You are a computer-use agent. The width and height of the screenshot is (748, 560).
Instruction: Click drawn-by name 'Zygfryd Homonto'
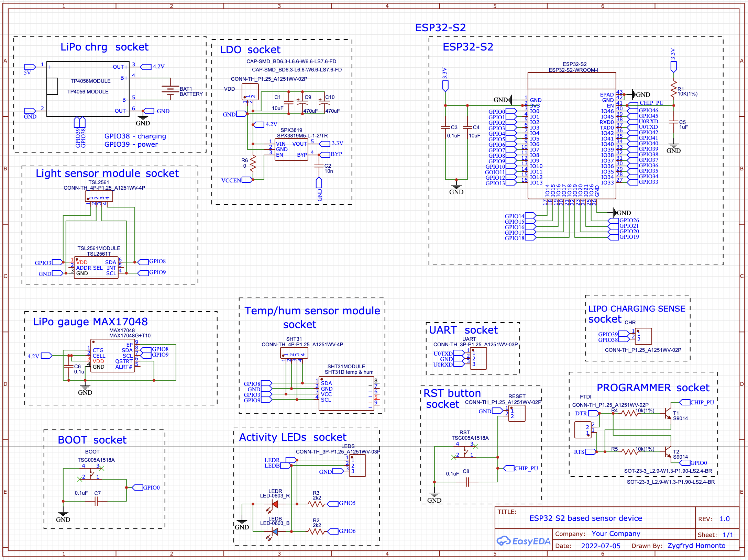(696, 546)
